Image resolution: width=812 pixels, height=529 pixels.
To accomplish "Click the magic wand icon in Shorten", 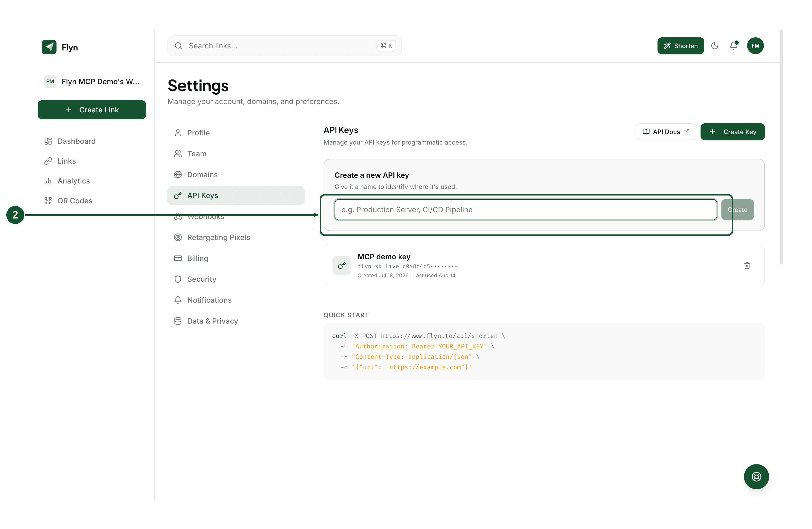I will click(667, 46).
